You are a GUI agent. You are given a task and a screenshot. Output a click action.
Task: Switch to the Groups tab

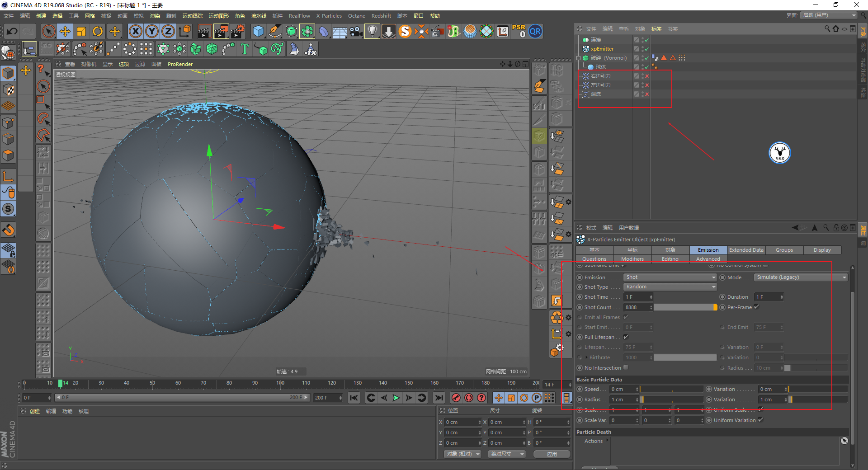click(x=784, y=250)
